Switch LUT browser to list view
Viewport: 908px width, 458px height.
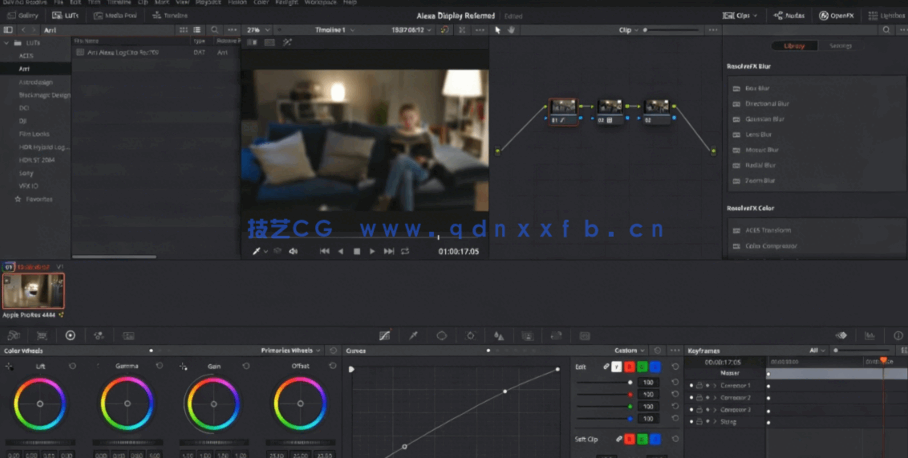[x=197, y=30]
